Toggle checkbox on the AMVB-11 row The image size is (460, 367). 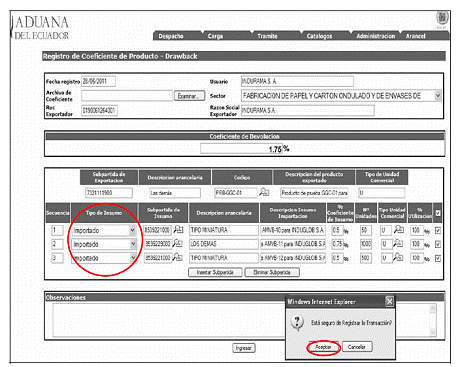pos(438,244)
